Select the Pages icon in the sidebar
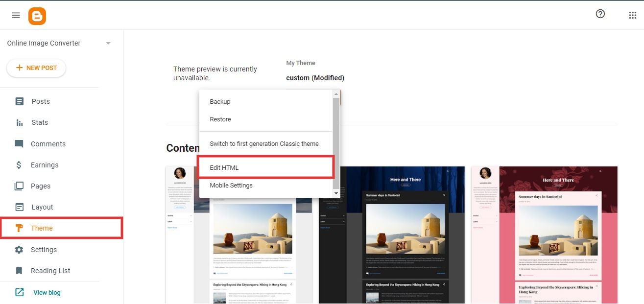Viewport: 644px width, 304px height. tap(19, 186)
